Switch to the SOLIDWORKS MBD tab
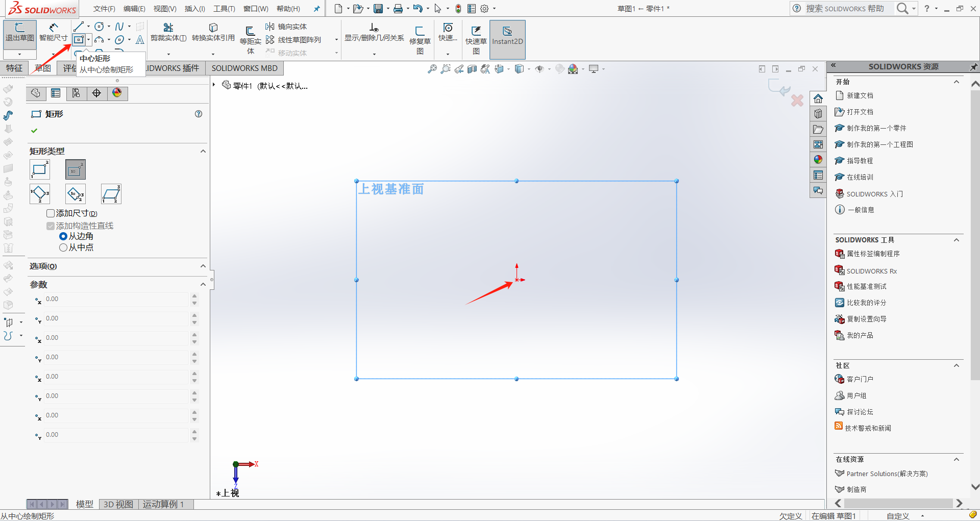This screenshot has width=980, height=521. (244, 68)
